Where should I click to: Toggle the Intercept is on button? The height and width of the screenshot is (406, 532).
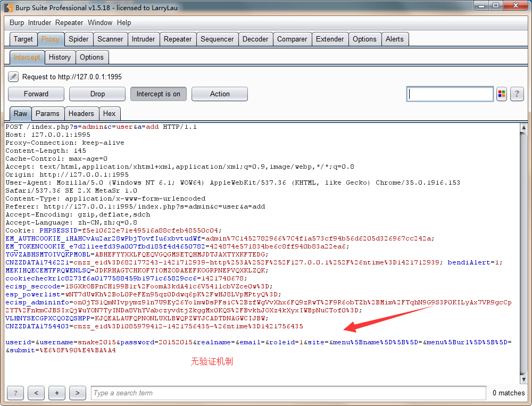159,94
